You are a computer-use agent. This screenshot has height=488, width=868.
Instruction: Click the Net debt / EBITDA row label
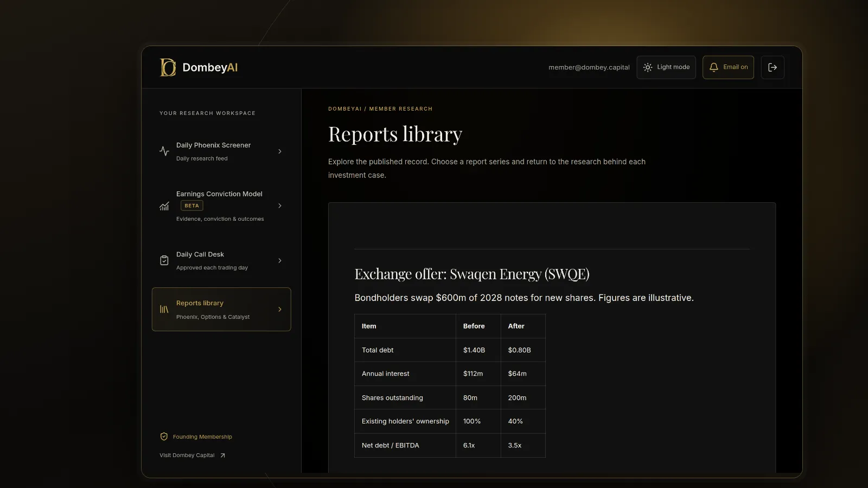(x=391, y=446)
